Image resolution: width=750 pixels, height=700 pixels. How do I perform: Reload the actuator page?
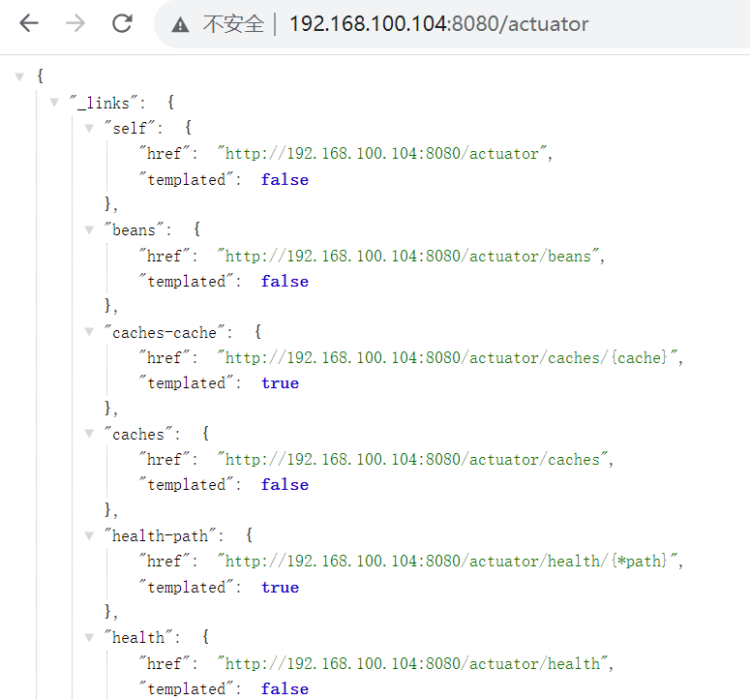pos(122,24)
